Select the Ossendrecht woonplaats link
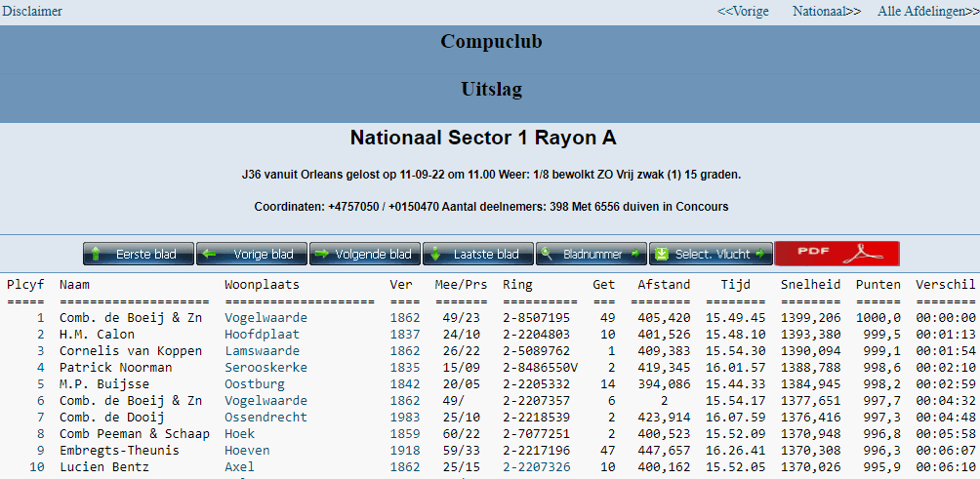Image resolution: width=980 pixels, height=479 pixels. pos(265,418)
